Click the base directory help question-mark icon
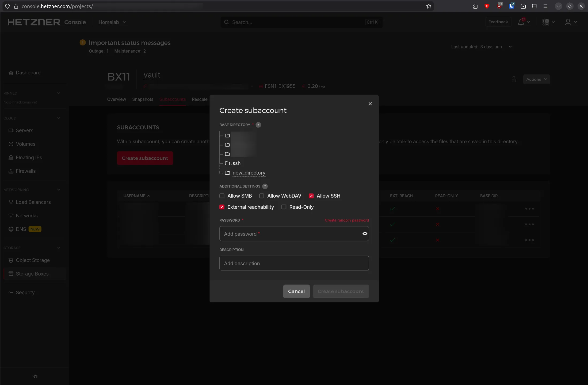This screenshot has width=588, height=385. click(x=258, y=125)
